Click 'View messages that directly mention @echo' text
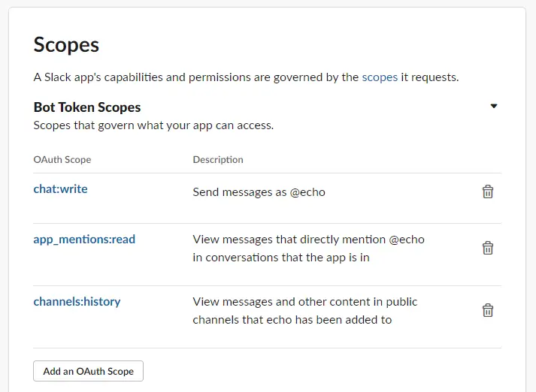This screenshot has width=536, height=392. pos(309,240)
